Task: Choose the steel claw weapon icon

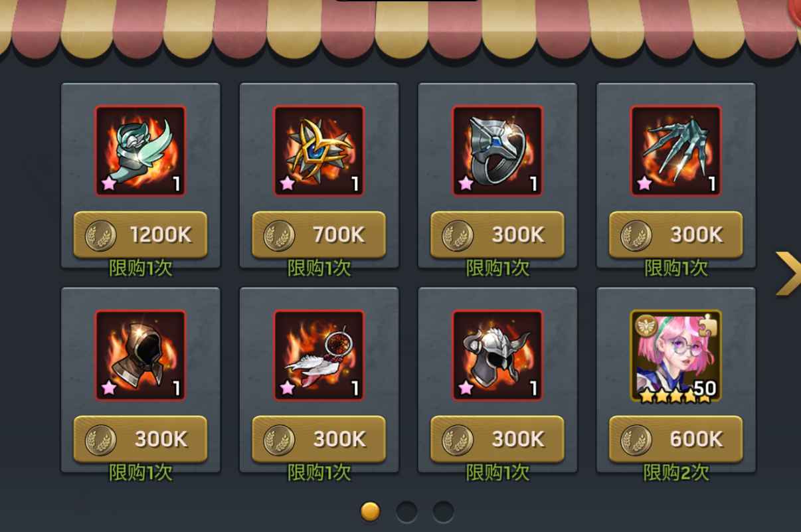Action: click(x=676, y=151)
